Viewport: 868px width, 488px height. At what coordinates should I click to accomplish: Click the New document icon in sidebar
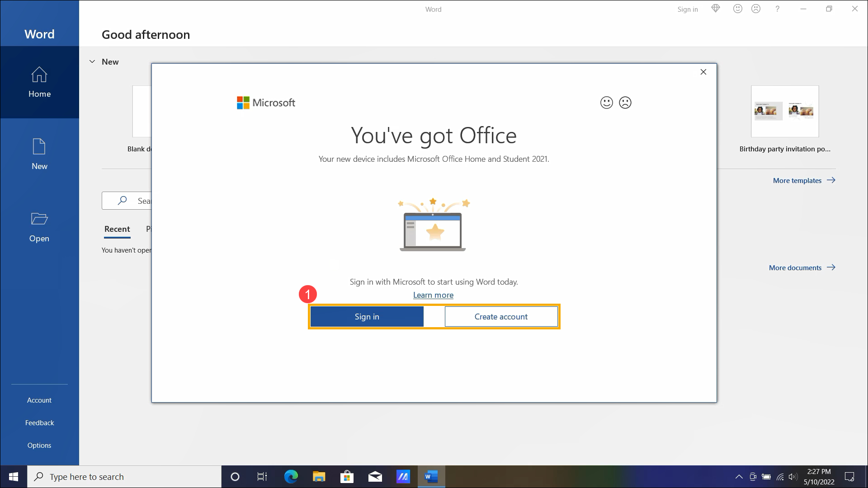(39, 153)
